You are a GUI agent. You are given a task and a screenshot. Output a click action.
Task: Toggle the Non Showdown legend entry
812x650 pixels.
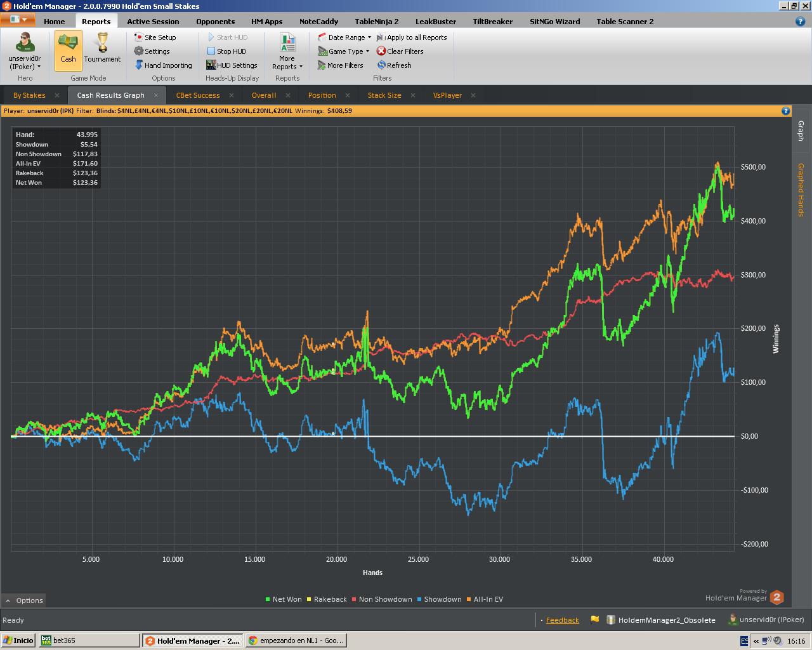pos(382,599)
